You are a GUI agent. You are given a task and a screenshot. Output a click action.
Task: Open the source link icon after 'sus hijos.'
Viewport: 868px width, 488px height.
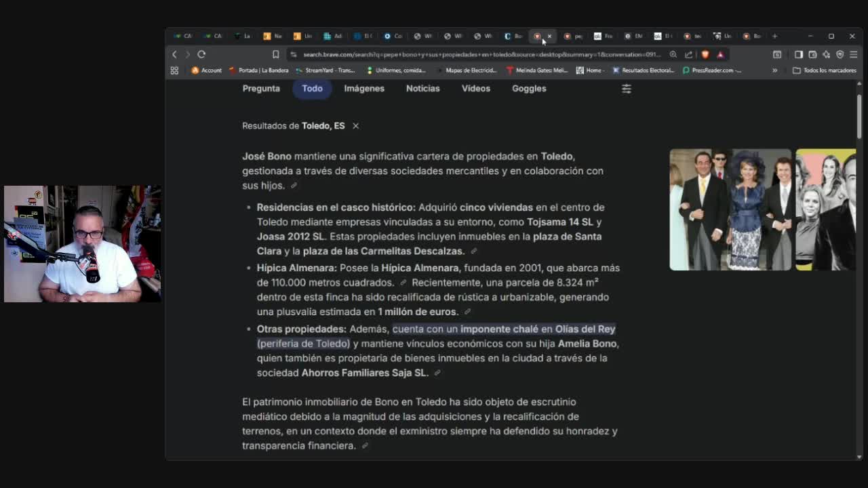tap(294, 186)
